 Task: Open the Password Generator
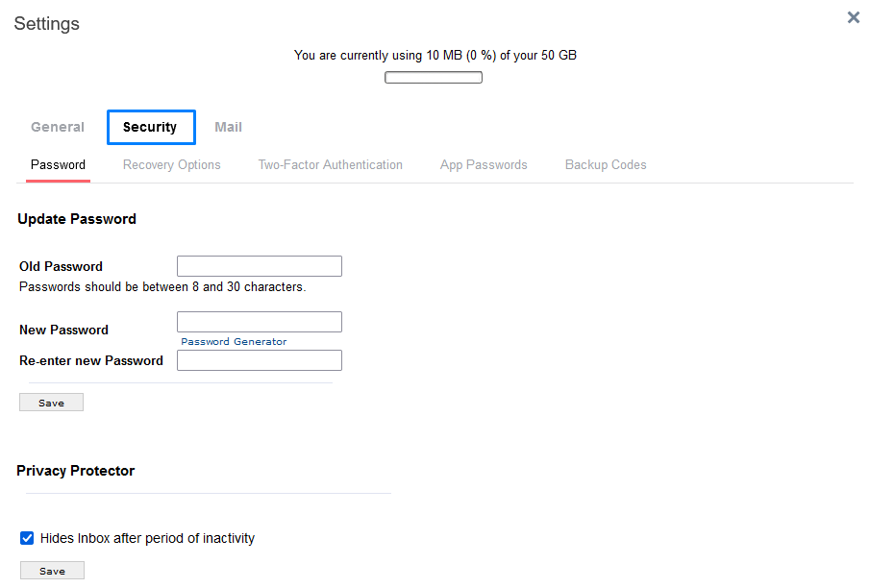233,341
